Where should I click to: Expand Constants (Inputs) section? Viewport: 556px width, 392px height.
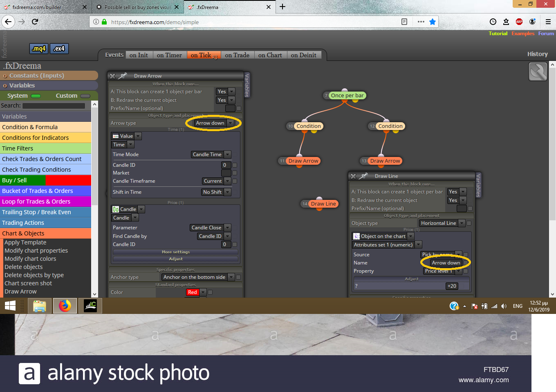[x=49, y=76]
